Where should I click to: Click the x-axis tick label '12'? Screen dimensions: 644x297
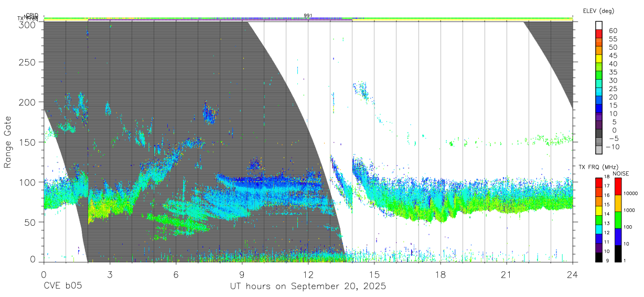(x=308, y=274)
